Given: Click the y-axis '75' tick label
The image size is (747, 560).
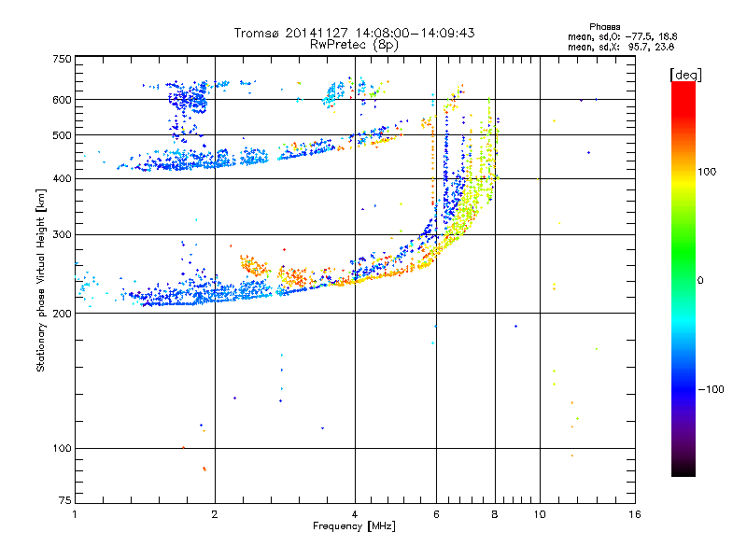Looking at the screenshot, I should coord(65,500).
